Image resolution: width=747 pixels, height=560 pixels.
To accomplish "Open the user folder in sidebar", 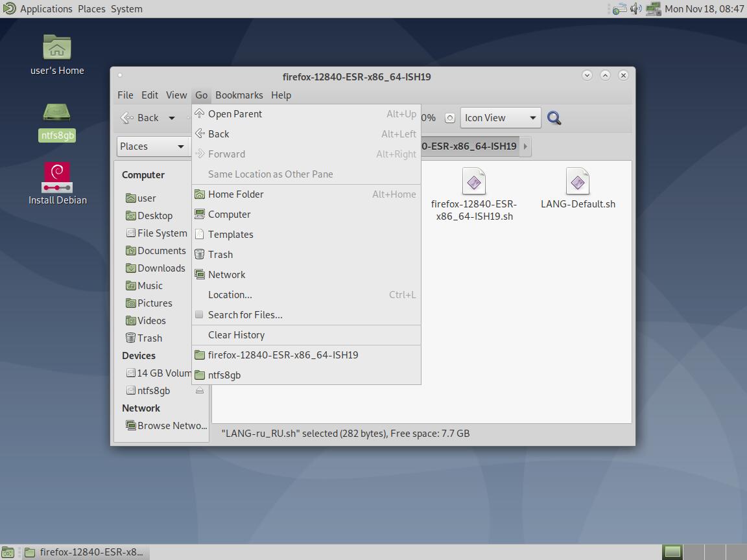I will point(141,198).
